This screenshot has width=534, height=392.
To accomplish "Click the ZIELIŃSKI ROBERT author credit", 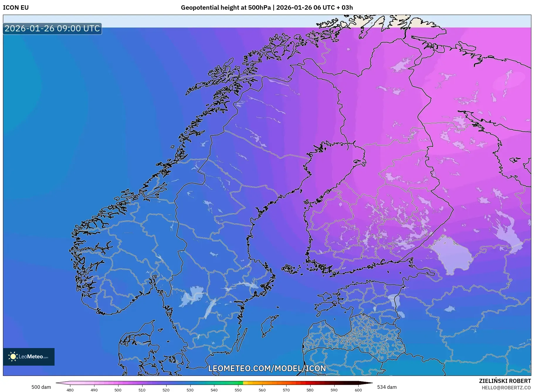I will [x=505, y=381].
